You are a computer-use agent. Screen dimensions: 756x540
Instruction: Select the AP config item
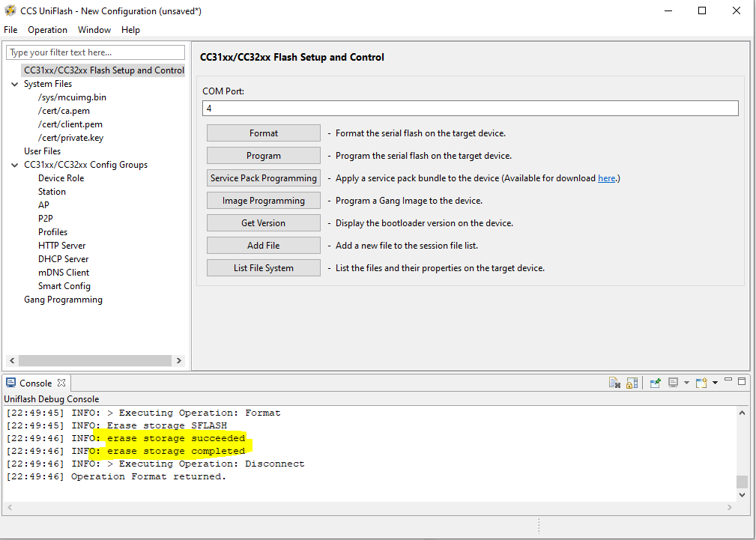click(43, 205)
